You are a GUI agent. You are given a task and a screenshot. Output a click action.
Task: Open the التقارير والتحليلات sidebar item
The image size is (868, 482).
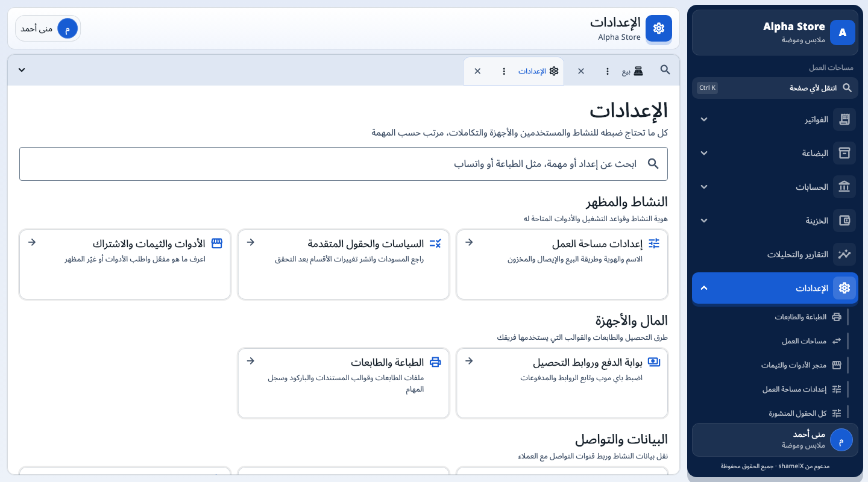coord(775,254)
